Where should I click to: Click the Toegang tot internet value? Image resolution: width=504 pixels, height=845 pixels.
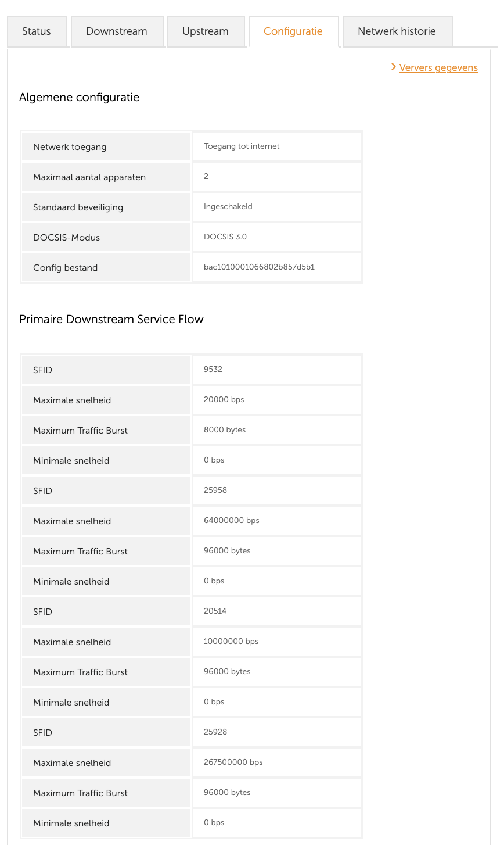click(242, 146)
